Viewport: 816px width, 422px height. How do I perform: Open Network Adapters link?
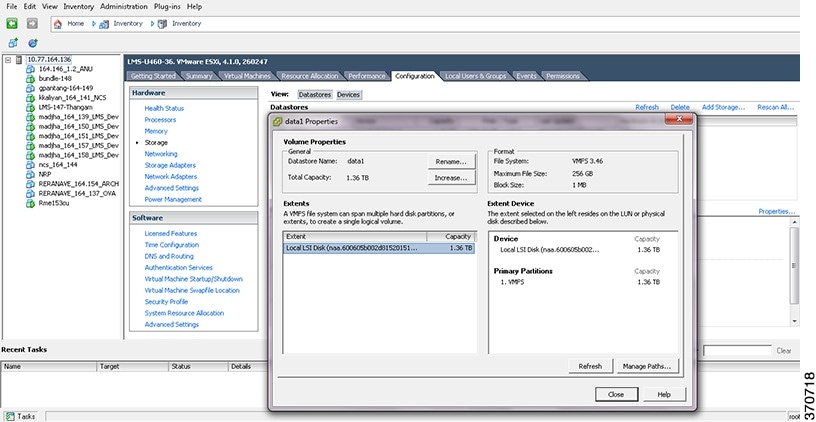point(171,177)
